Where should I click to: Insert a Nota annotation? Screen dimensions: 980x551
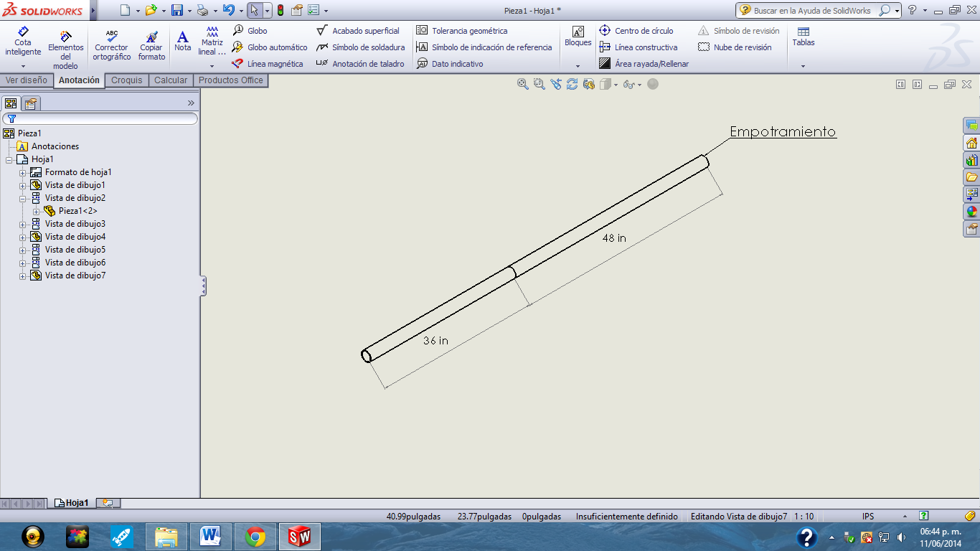pos(183,41)
